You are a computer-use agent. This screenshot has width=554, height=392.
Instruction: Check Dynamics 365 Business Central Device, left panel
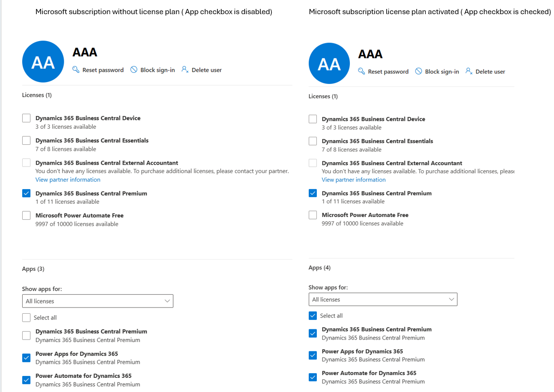(26, 118)
